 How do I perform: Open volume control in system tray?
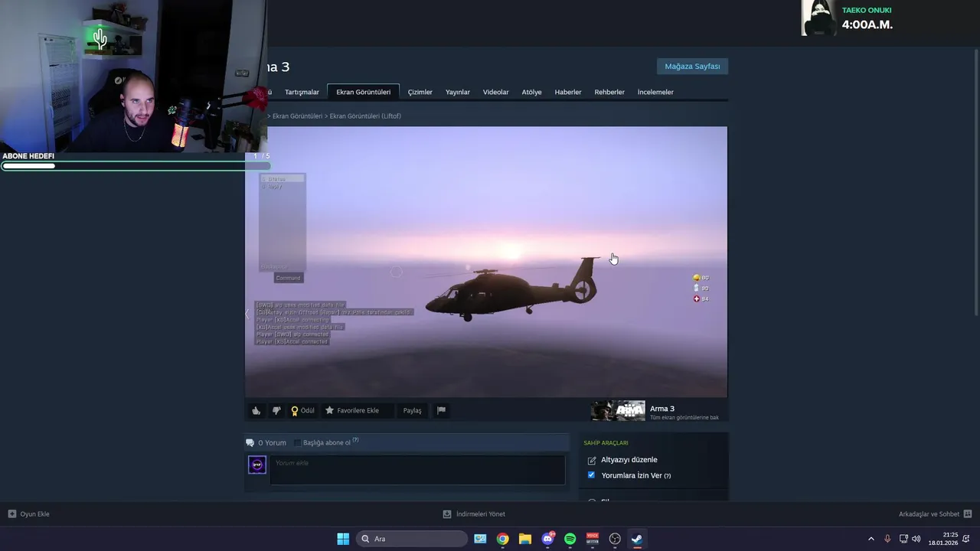pos(916,539)
